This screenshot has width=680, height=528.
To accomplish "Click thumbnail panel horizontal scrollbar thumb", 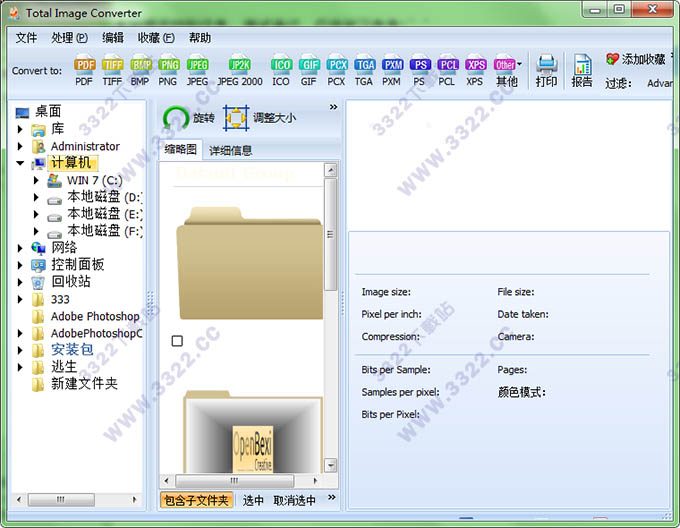I will (x=234, y=480).
